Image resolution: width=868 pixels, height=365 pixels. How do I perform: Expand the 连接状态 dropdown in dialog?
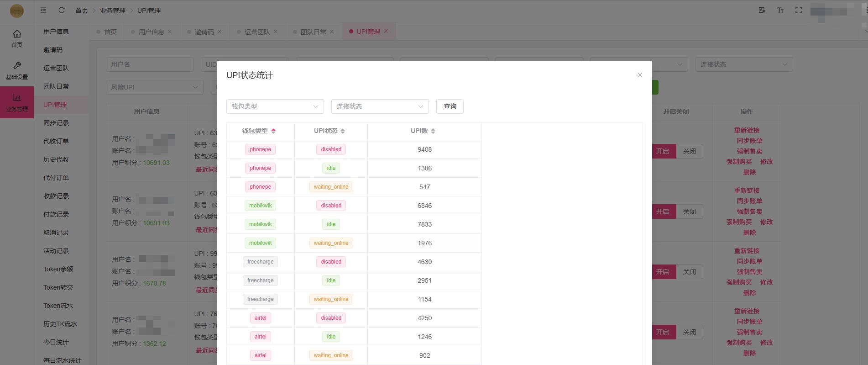pyautogui.click(x=380, y=106)
